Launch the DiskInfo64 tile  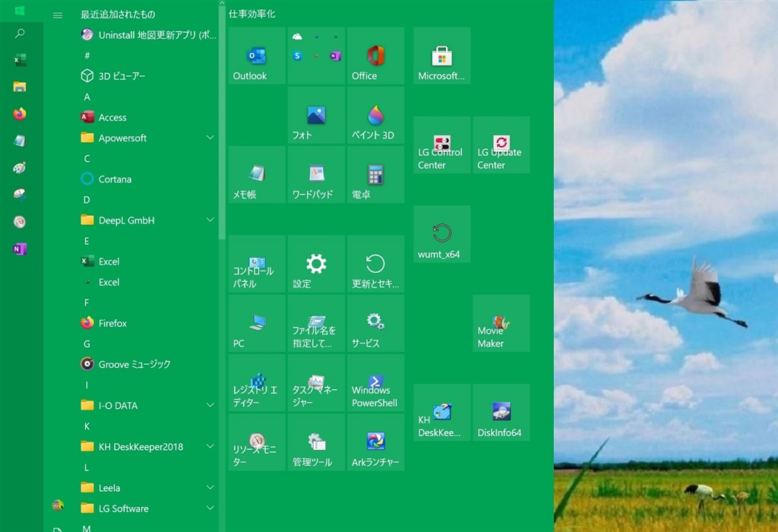[501, 413]
